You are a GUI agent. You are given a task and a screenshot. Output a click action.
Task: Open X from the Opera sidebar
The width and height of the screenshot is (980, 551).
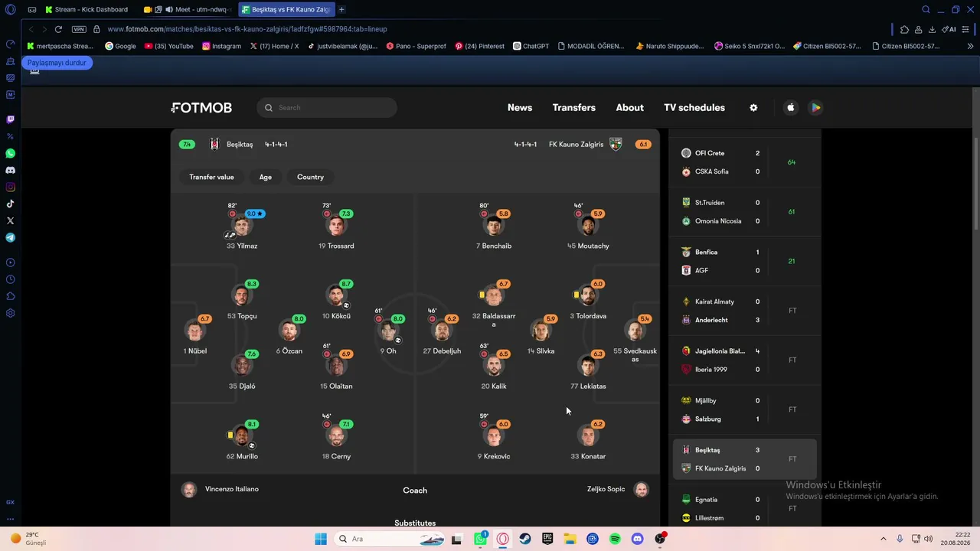pos(10,220)
